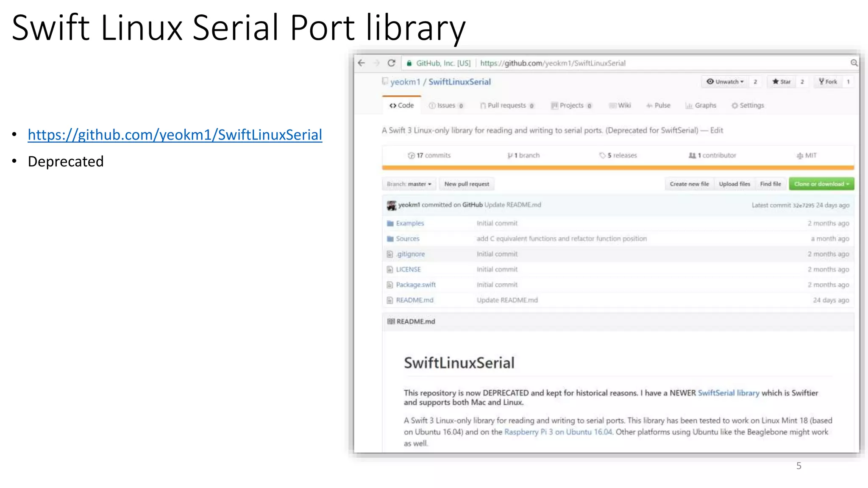
Task: Click New pull request button
Action: click(x=467, y=184)
